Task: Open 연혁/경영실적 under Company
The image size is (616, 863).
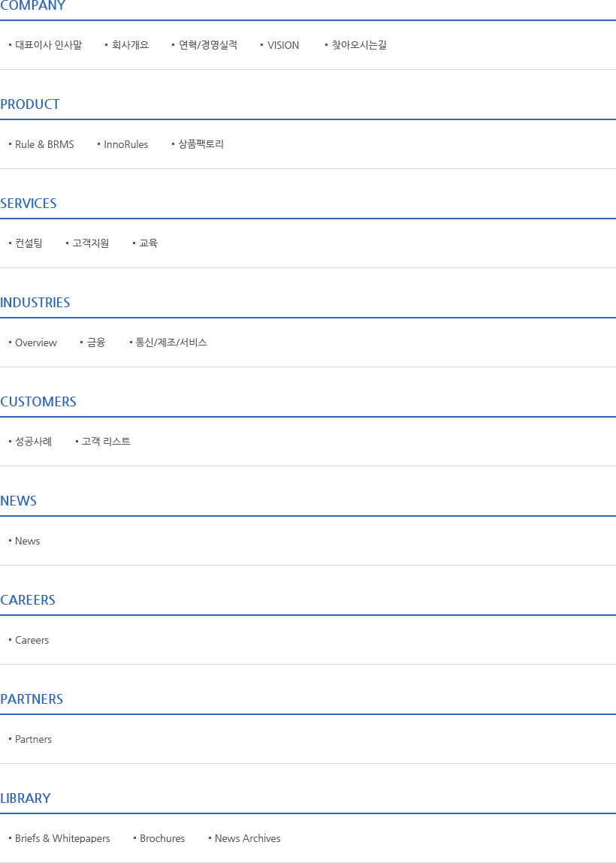Action: coord(207,45)
